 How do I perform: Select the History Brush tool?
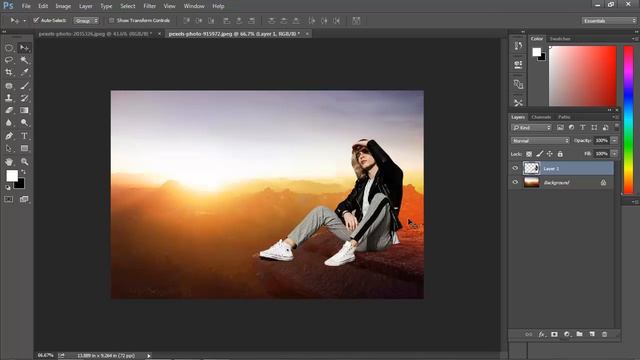coord(24,98)
